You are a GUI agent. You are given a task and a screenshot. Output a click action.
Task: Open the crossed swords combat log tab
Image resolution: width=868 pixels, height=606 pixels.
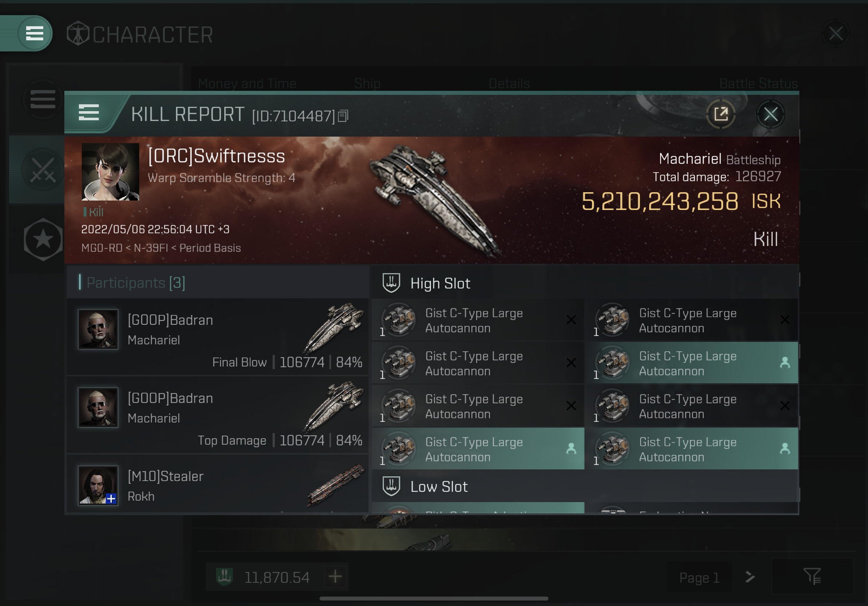[43, 169]
